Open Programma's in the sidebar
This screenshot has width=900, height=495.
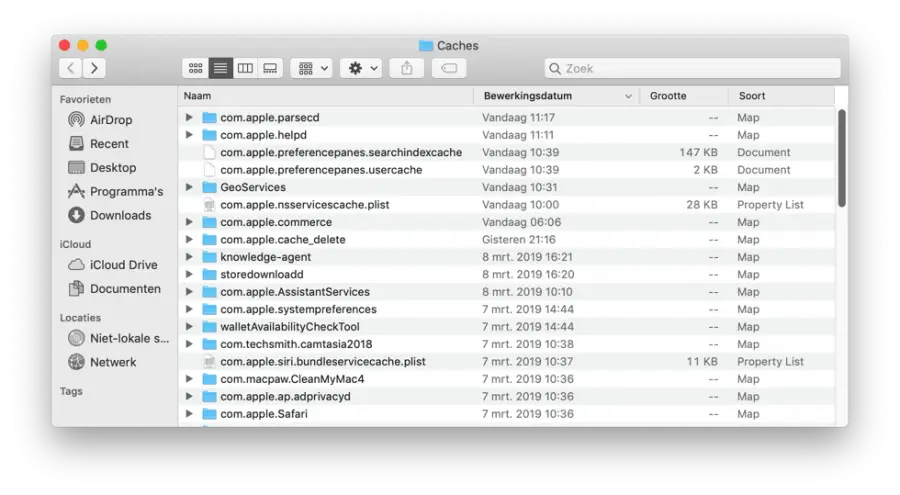click(x=115, y=191)
